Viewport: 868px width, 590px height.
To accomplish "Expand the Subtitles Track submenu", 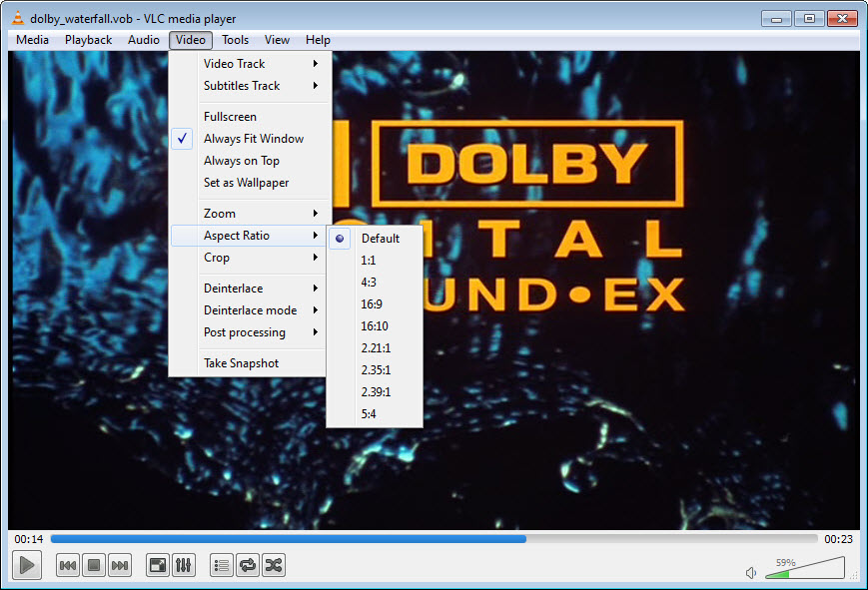I will (251, 86).
